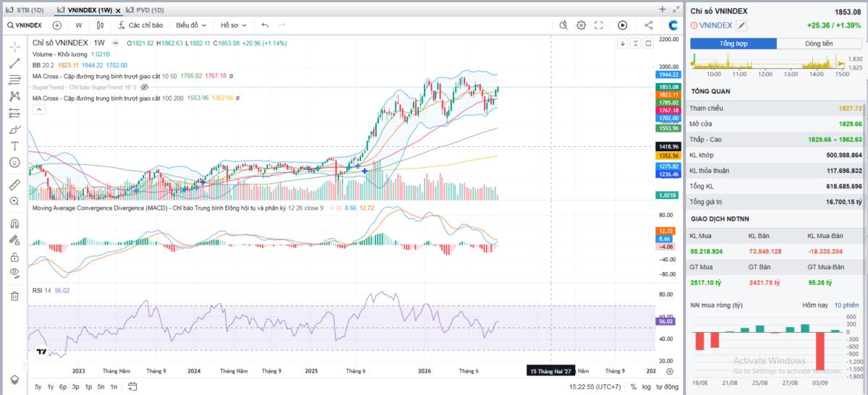The width and height of the screenshot is (868, 395).
Task: Switch to the PVD (1D) tab
Action: click(x=145, y=9)
